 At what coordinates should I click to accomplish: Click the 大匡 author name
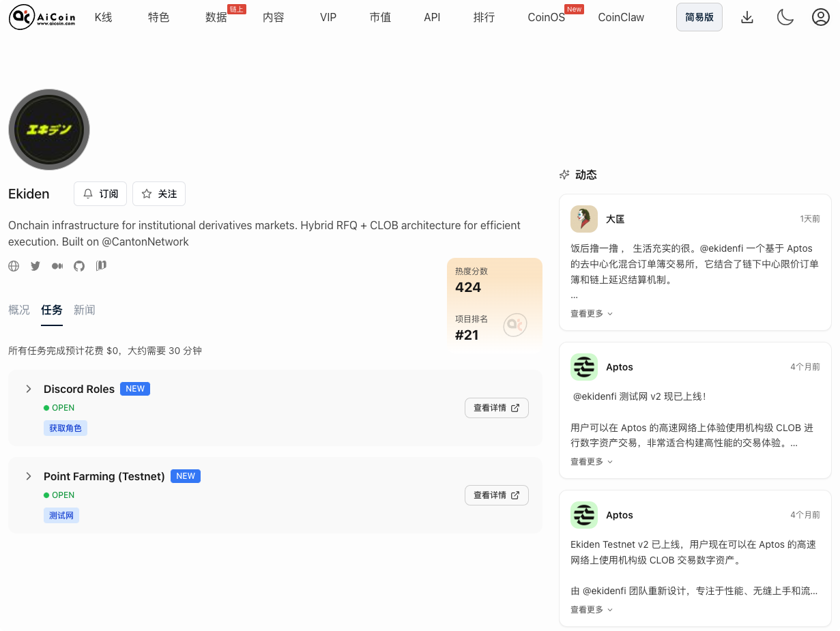(615, 219)
